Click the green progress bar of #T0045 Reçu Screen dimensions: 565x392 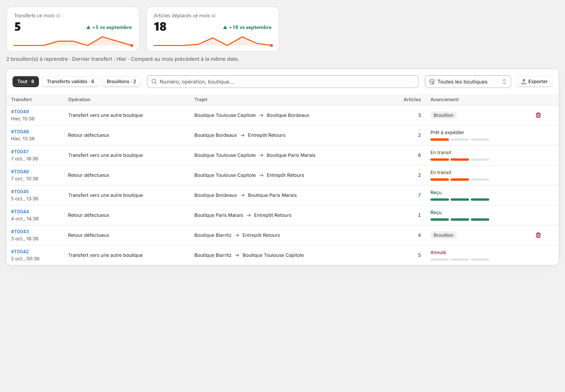pyautogui.click(x=460, y=200)
